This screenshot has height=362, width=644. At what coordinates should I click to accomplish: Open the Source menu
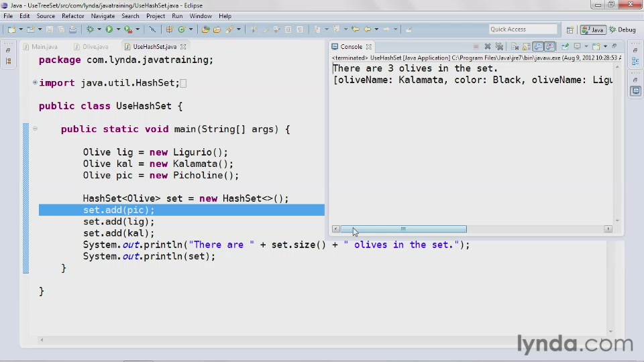[46, 16]
